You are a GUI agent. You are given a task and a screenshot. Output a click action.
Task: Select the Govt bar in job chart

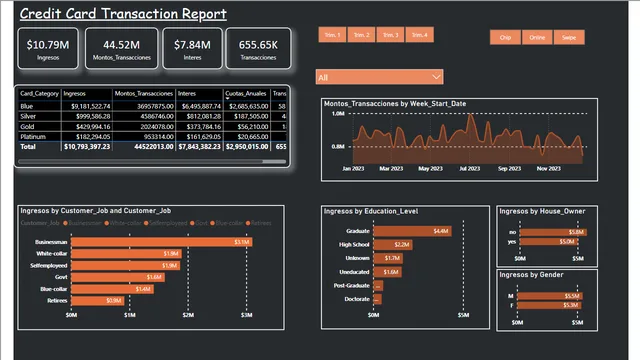[x=118, y=277]
